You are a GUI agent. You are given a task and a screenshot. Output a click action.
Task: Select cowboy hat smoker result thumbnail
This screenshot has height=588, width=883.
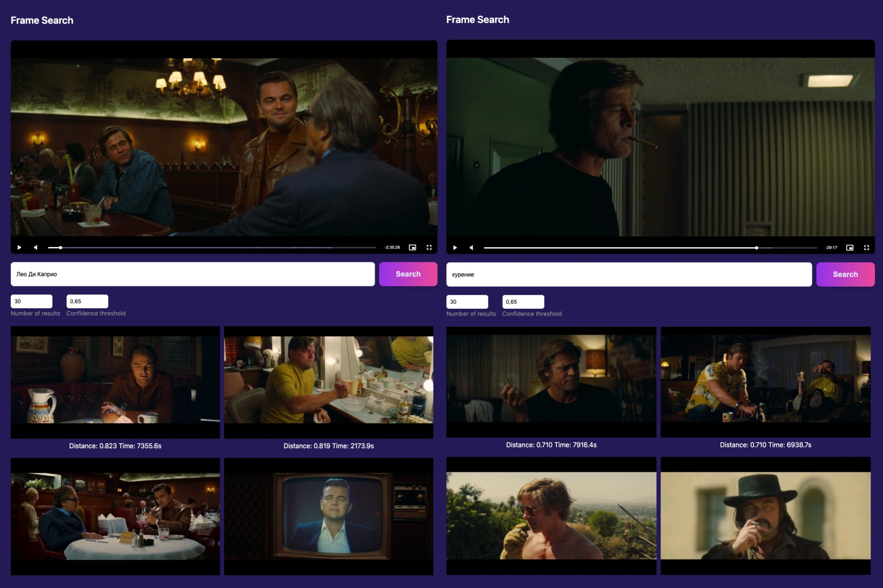point(766,516)
